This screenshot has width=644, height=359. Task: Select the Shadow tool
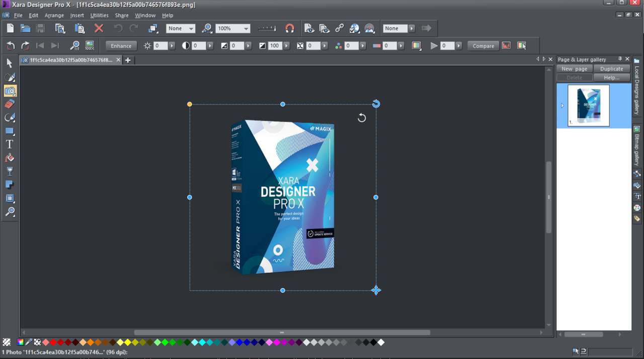coord(10,185)
